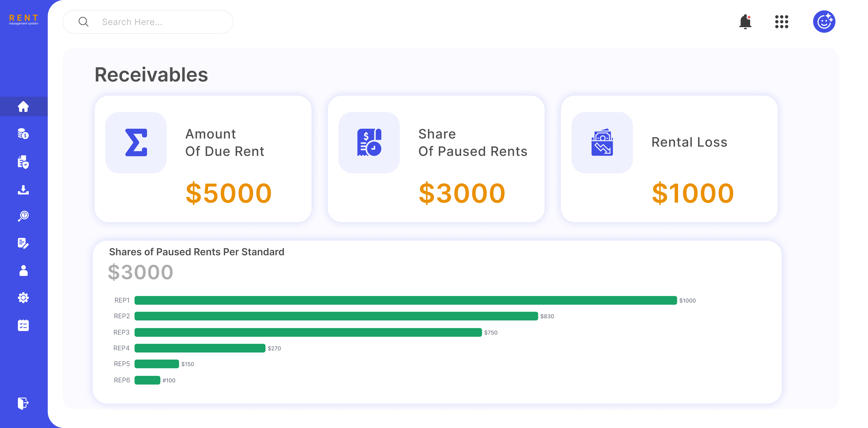Image resolution: width=868 pixels, height=428 pixels.
Task: Click the logout door icon
Action: (23, 403)
